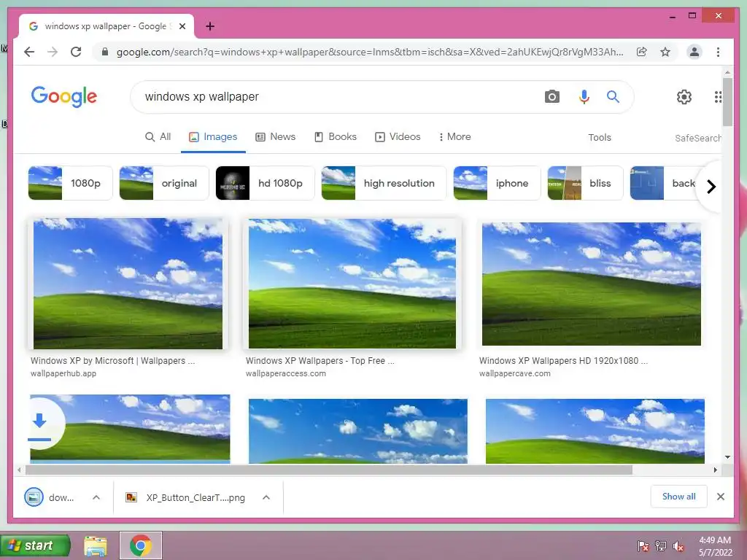
Task: Click 'Windows XP Wallpapers - Top Free' title
Action: 320,361
